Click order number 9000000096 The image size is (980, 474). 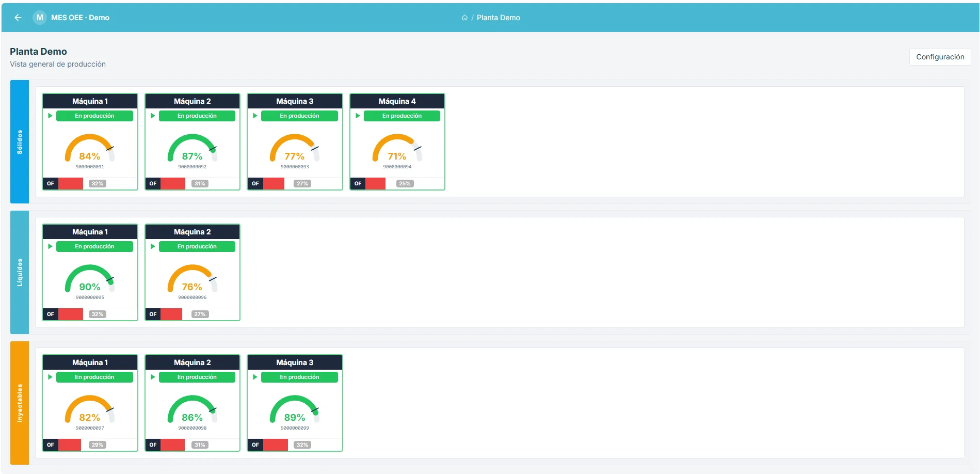click(x=192, y=297)
